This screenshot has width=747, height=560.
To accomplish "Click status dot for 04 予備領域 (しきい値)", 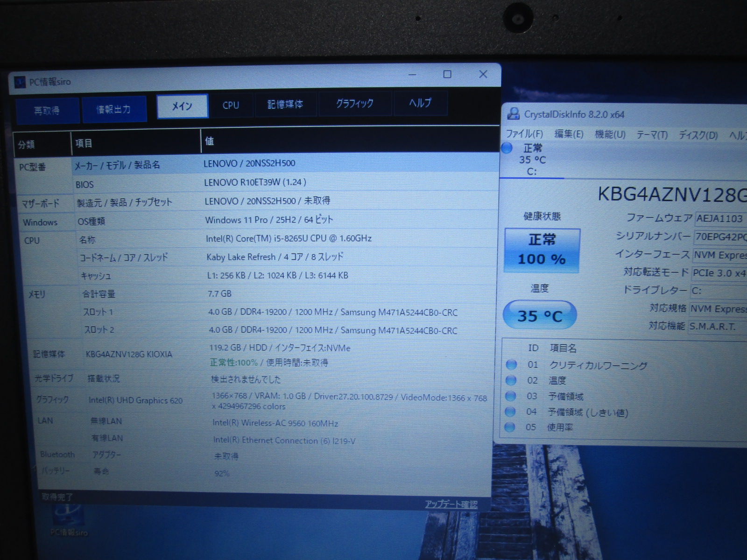I will [x=510, y=411].
